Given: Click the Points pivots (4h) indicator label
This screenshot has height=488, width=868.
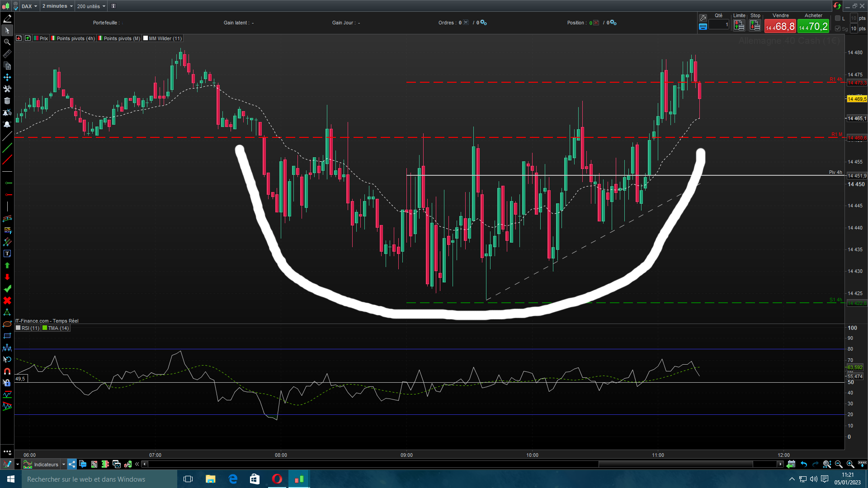Looking at the screenshot, I should [x=75, y=38].
